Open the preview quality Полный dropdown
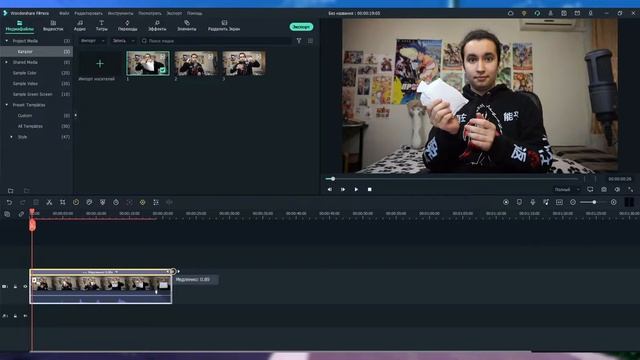 (567, 189)
